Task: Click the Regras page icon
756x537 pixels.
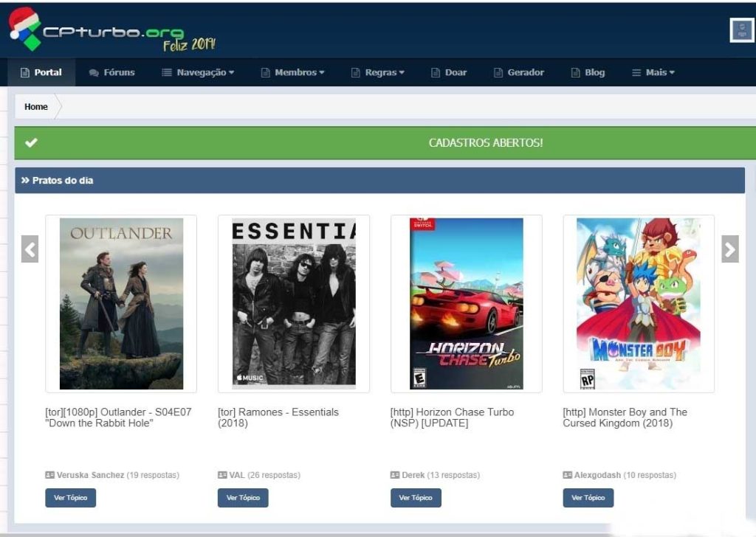Action: pyautogui.click(x=355, y=73)
